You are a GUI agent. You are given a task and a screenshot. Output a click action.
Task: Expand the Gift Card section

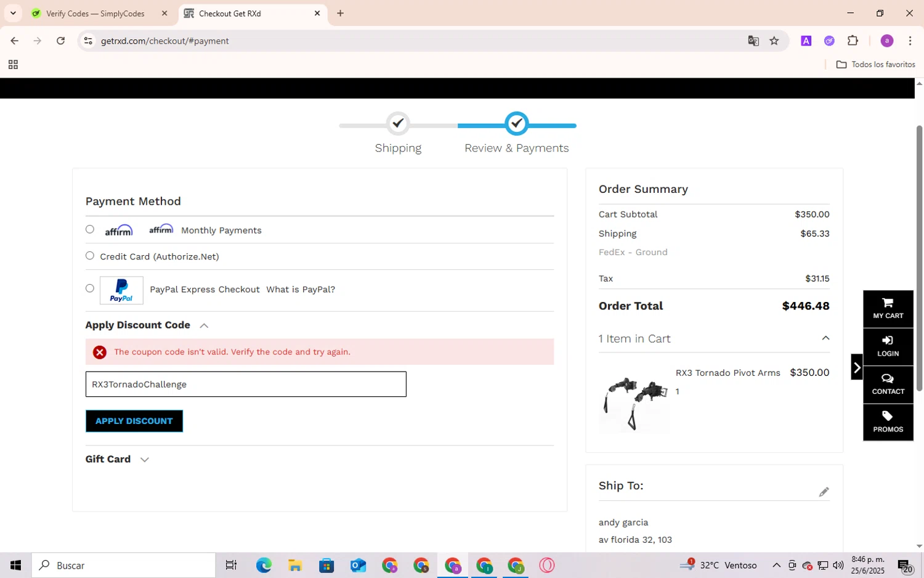click(x=145, y=460)
